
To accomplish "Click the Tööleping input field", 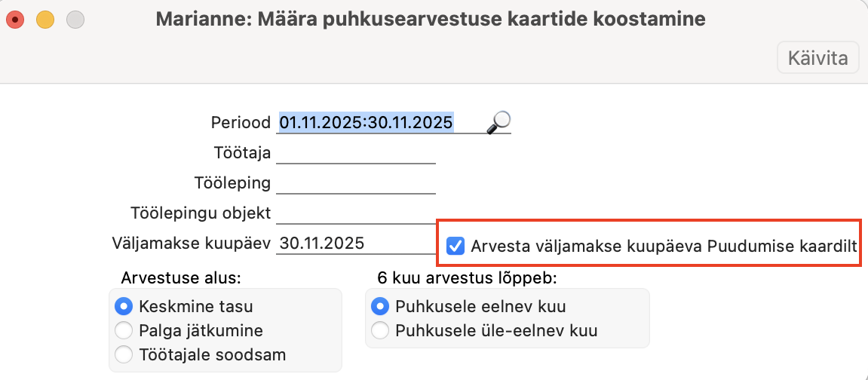I will tap(356, 183).
